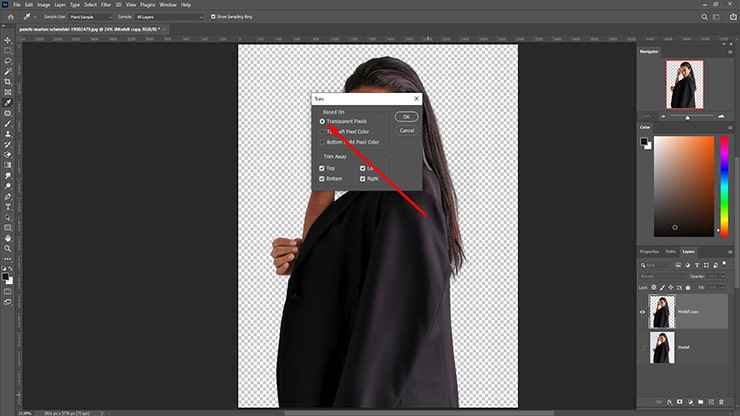This screenshot has width=740, height=416.
Task: Open the layer filter Kind dropdown
Action: tap(656, 265)
